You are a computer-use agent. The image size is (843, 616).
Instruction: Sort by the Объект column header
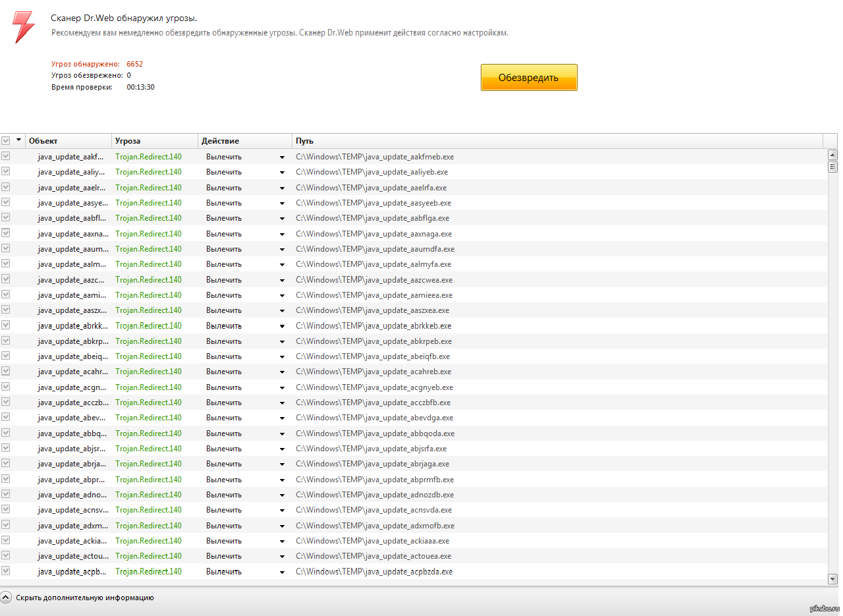click(x=68, y=141)
